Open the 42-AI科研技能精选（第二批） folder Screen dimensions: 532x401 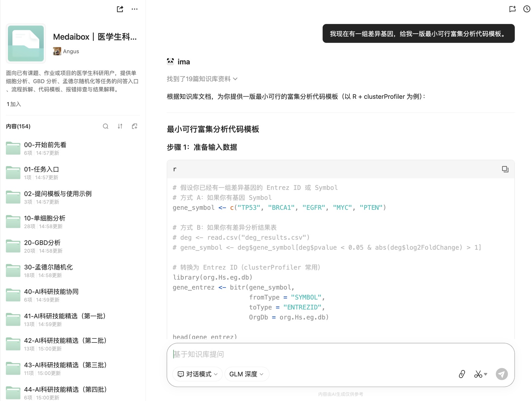point(72,344)
